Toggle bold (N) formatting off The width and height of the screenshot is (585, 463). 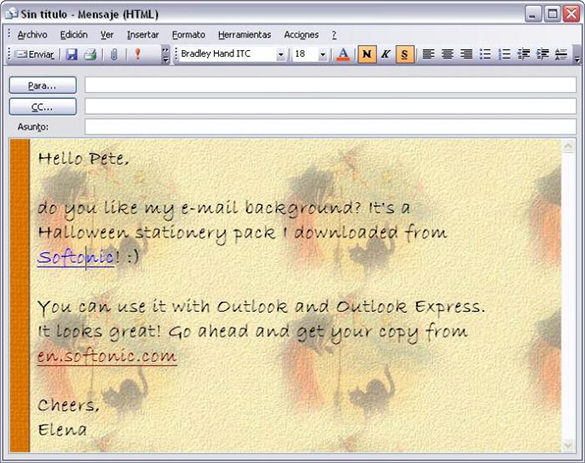coord(367,54)
